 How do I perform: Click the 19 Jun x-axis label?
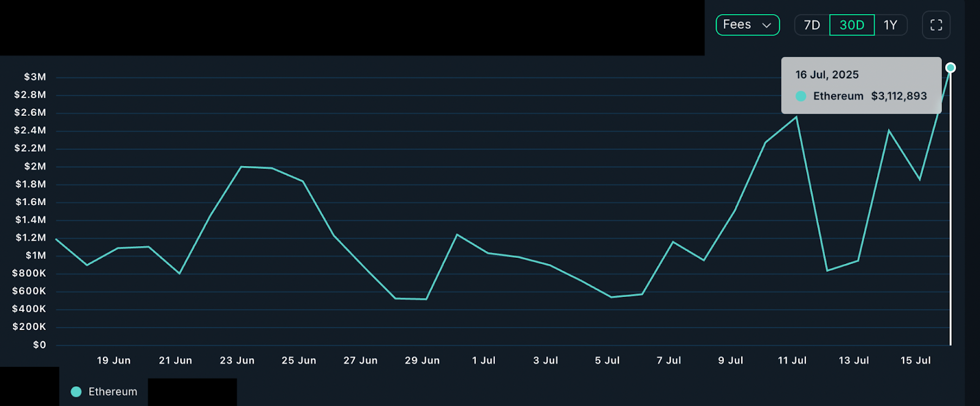[113, 361]
